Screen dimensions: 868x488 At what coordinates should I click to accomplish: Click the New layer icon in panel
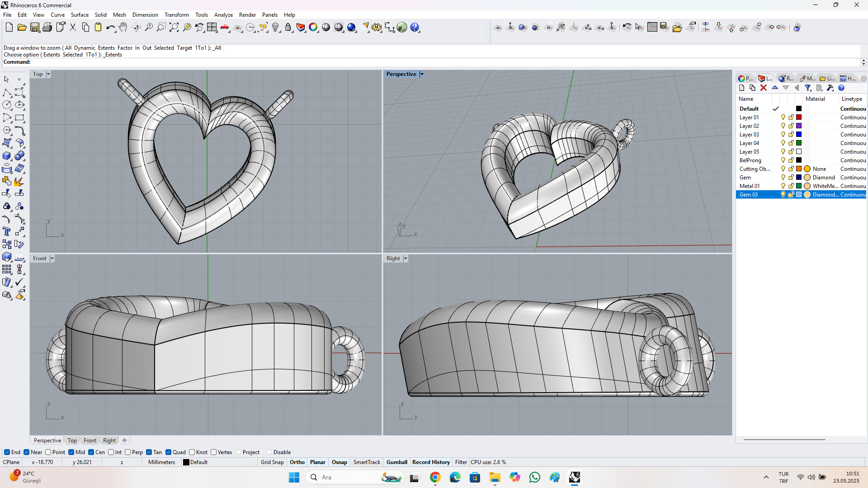coord(741,88)
